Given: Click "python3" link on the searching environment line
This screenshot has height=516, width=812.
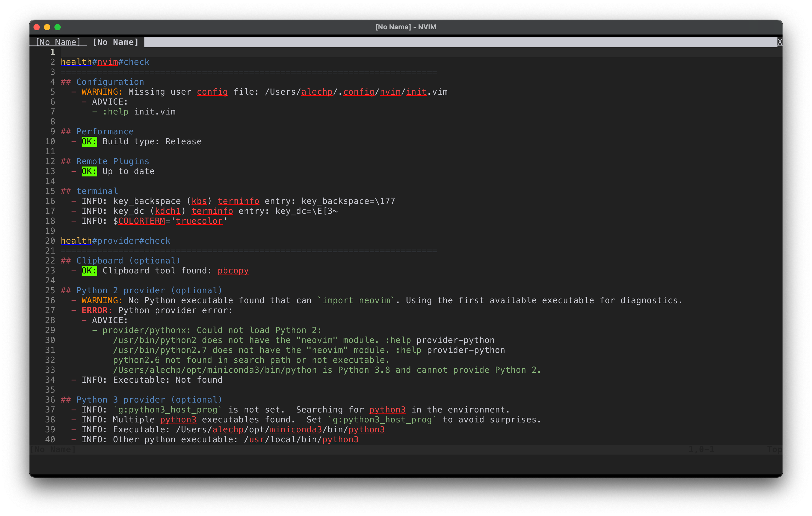Looking at the screenshot, I should tap(388, 410).
